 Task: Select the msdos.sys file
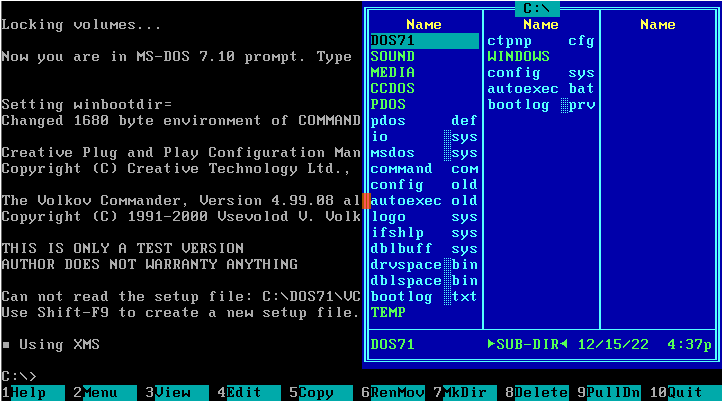(x=424, y=153)
